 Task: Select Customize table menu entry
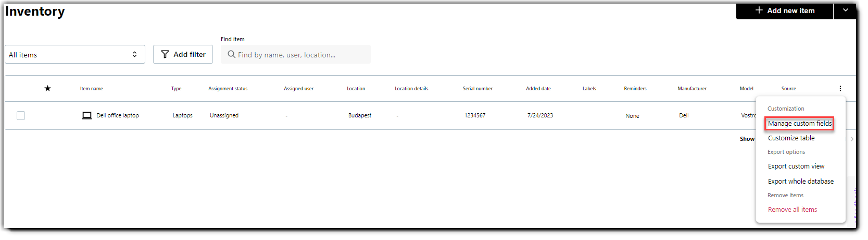click(791, 138)
